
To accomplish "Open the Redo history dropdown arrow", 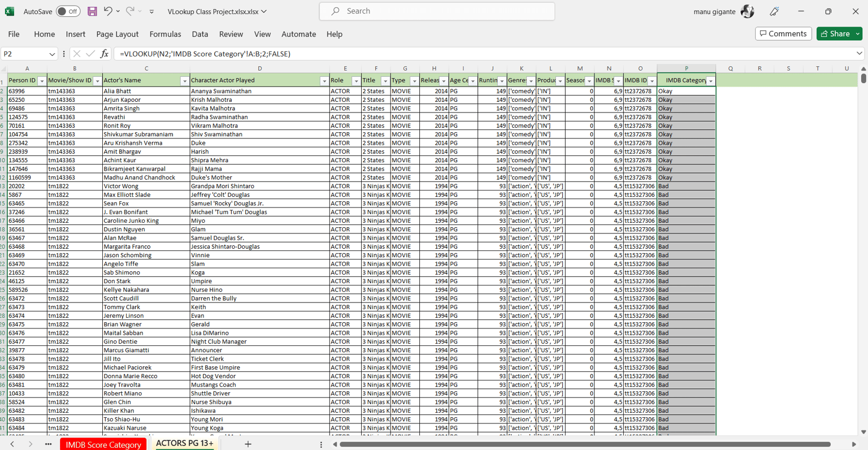I will click(x=140, y=11).
